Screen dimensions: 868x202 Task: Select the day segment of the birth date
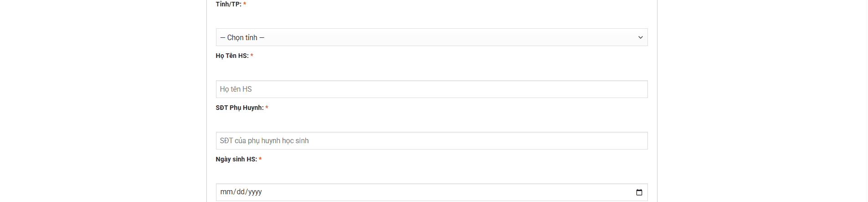pos(240,192)
